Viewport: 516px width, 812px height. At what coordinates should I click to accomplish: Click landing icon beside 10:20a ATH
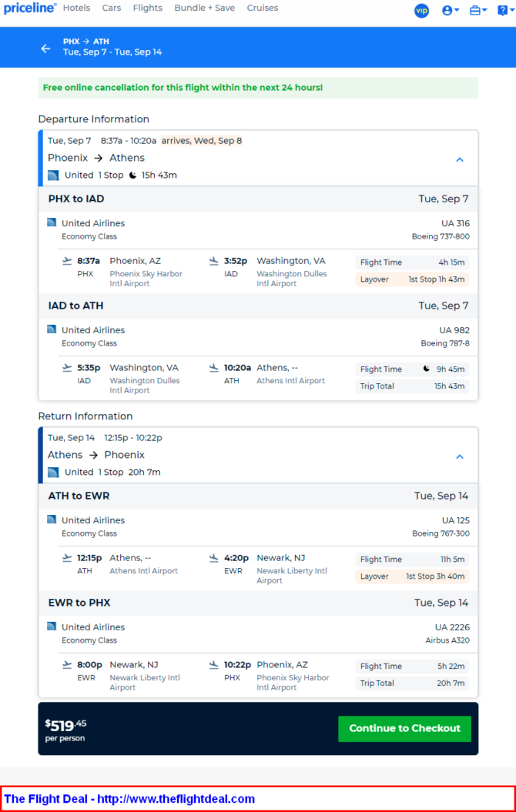pyautogui.click(x=213, y=368)
